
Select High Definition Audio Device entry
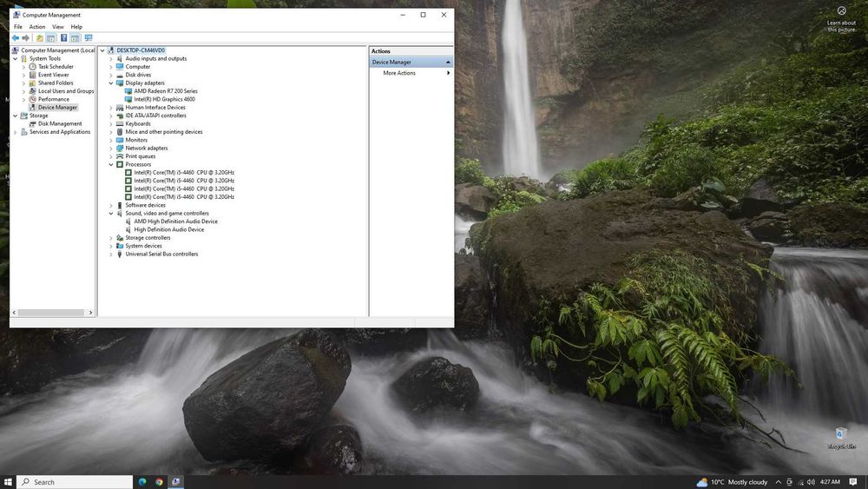169,230
